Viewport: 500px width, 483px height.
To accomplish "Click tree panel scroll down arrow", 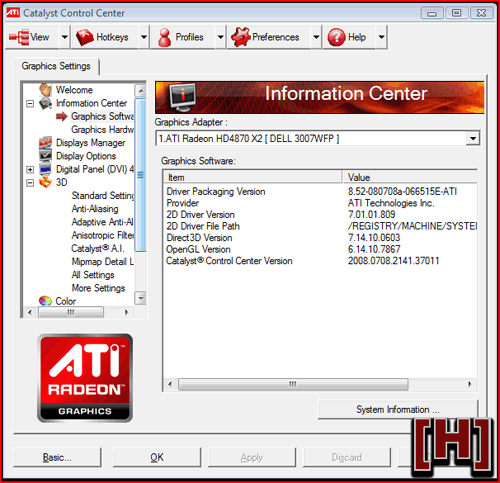I will point(140,298).
